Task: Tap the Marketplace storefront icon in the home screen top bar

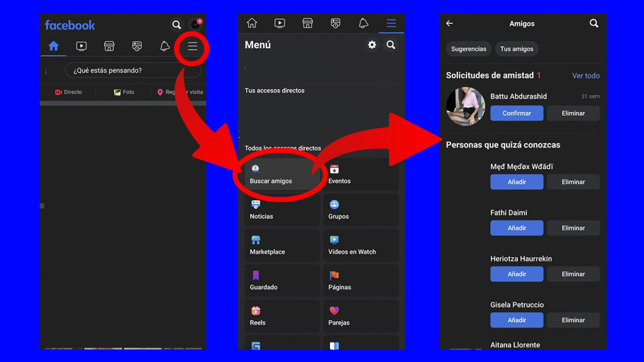Action: click(109, 47)
